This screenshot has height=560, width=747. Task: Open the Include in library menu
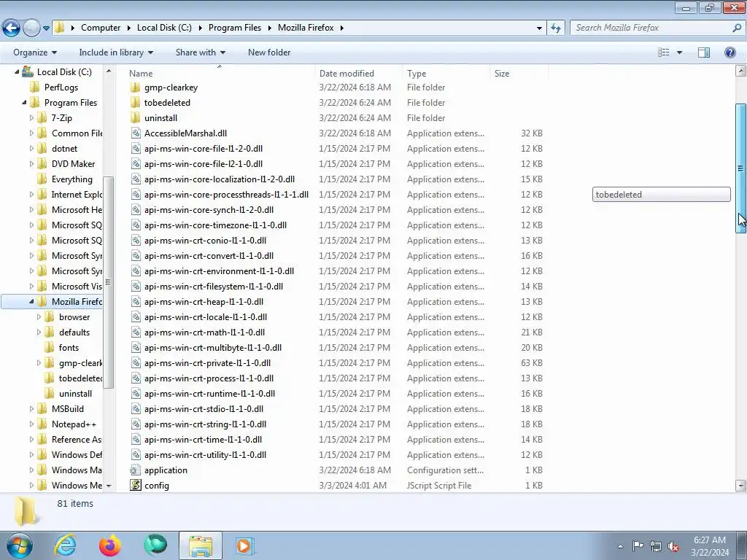pyautogui.click(x=116, y=52)
